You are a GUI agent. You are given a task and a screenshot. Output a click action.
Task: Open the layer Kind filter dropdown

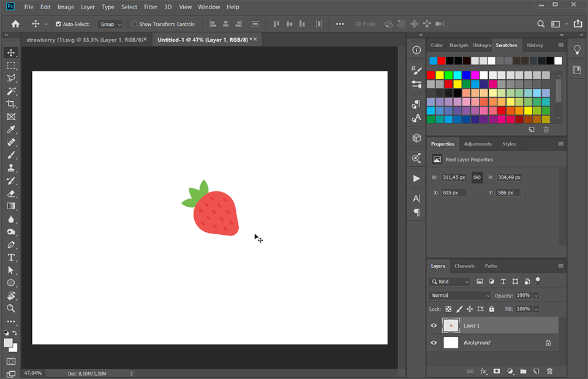coord(449,281)
